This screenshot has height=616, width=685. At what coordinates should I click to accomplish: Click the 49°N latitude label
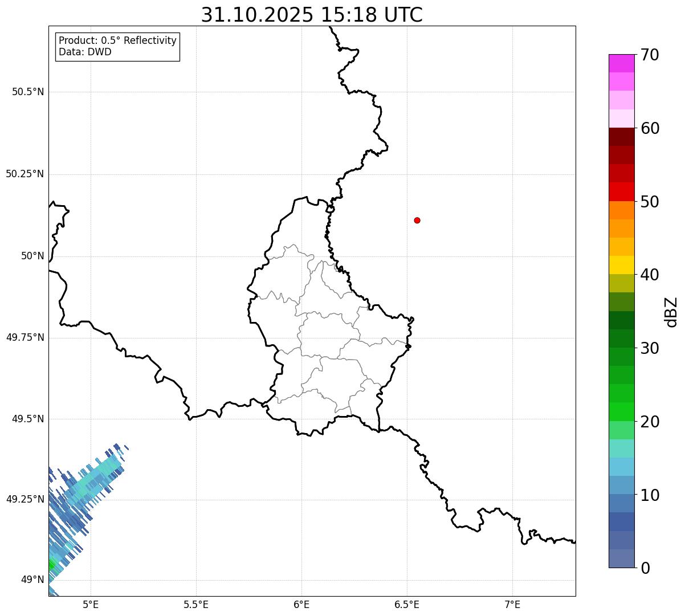(32, 580)
